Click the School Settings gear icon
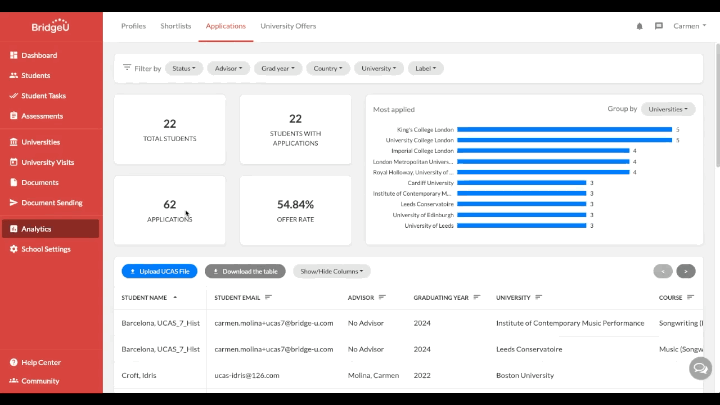 pyautogui.click(x=13, y=249)
